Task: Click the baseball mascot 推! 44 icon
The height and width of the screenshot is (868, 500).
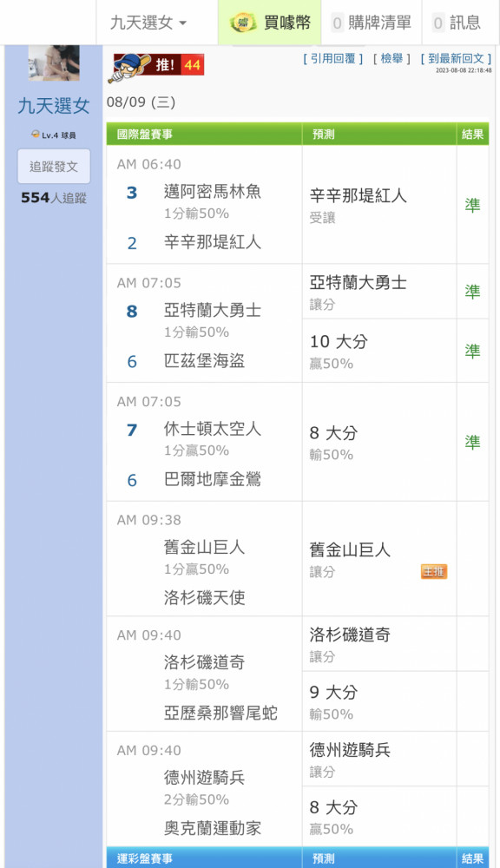Action: tap(156, 67)
